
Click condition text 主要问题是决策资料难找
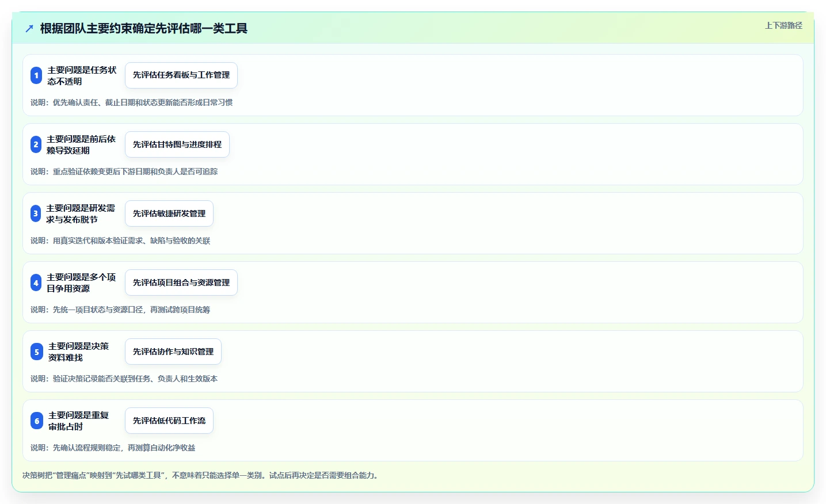[78, 352]
